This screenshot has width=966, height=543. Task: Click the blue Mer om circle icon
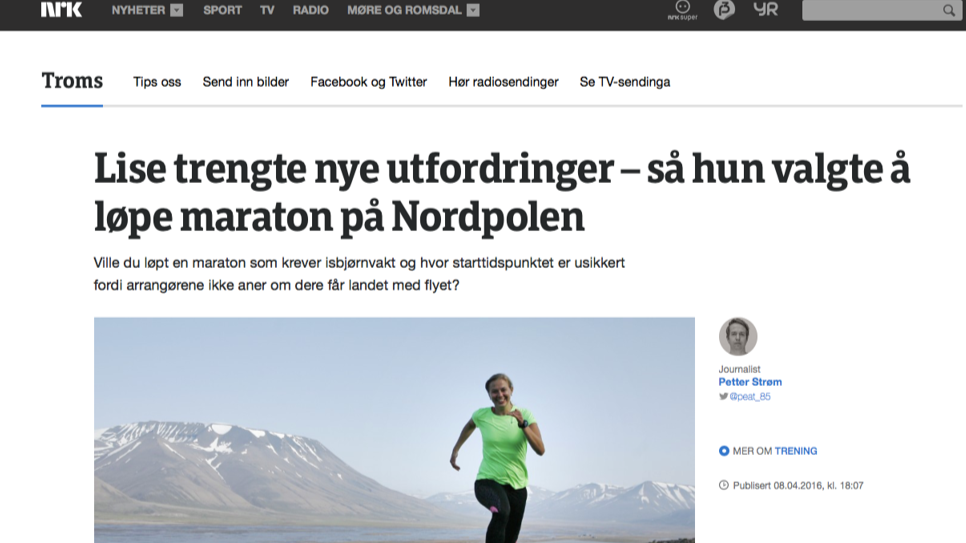tap(724, 451)
